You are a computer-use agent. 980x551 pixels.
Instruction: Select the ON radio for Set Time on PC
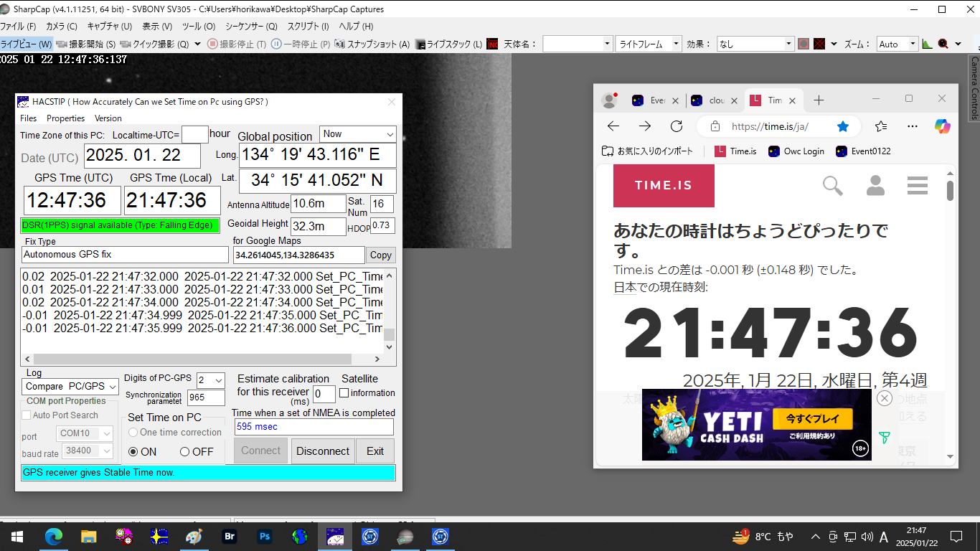[x=133, y=452]
